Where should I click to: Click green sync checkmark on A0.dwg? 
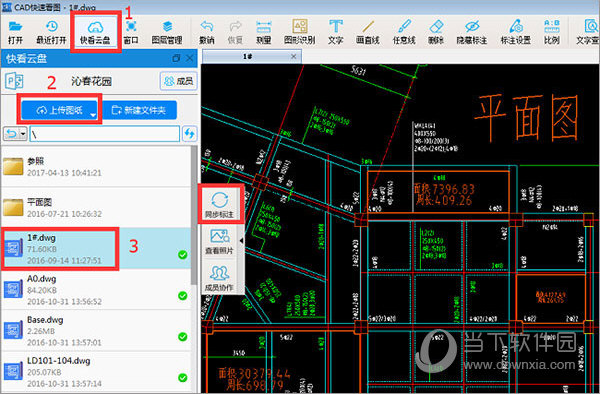183,296
